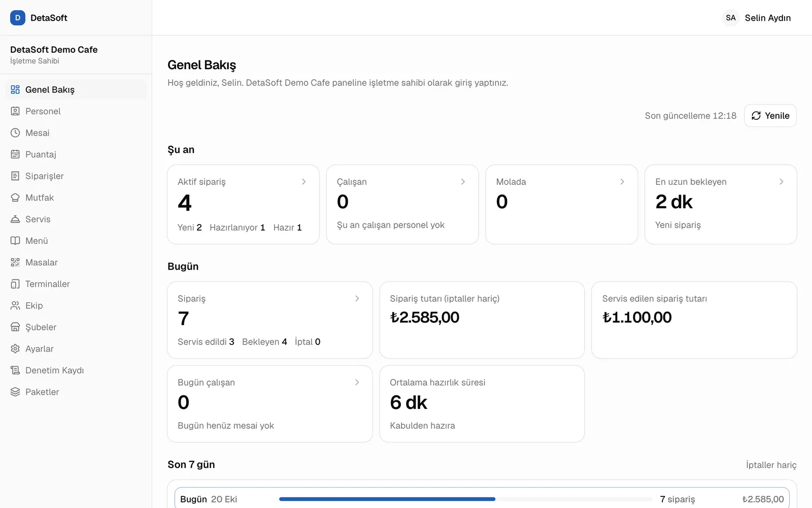
Task: Click the Terminaller device icon
Action: click(x=15, y=284)
